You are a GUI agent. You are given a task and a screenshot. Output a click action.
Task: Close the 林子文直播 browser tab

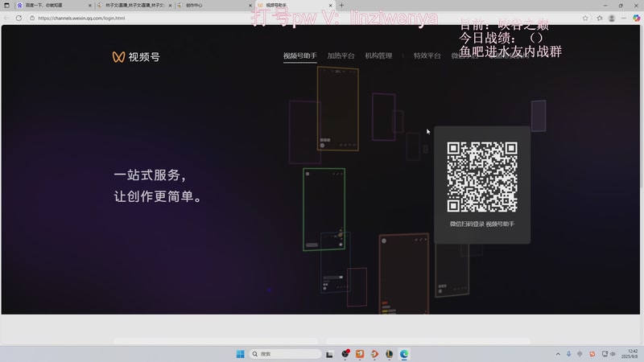point(170,6)
